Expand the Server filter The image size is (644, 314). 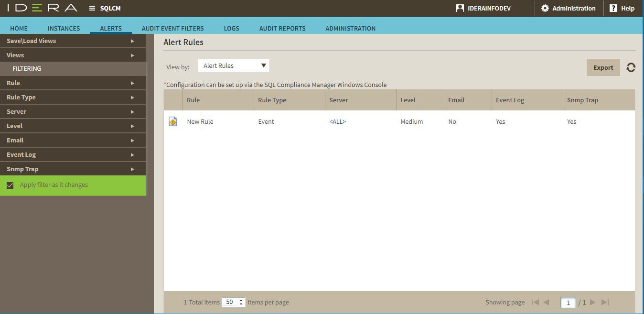tap(73, 111)
